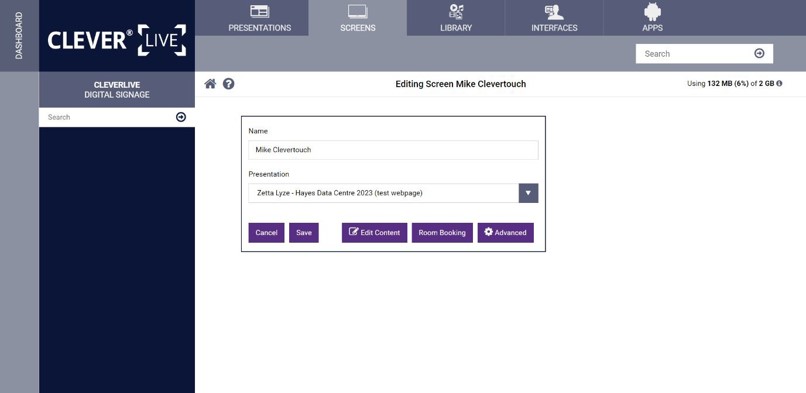Image resolution: width=806 pixels, height=393 pixels.
Task: Open the vertical Dashboard tab
Action: pyautogui.click(x=19, y=35)
